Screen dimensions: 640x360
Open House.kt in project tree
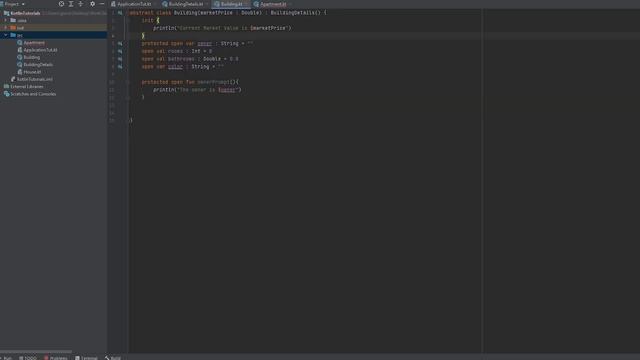click(x=32, y=72)
